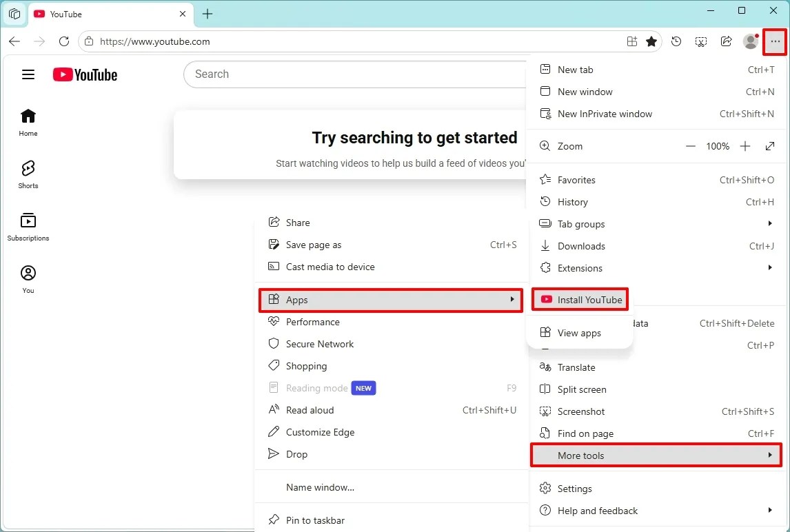Image resolution: width=790 pixels, height=532 pixels.
Task: Open a New InPrivate window
Action: (657, 114)
